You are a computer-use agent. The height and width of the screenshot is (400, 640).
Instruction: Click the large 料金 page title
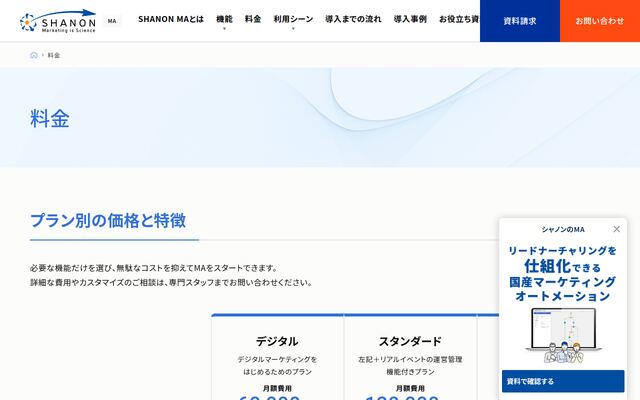tap(50, 119)
